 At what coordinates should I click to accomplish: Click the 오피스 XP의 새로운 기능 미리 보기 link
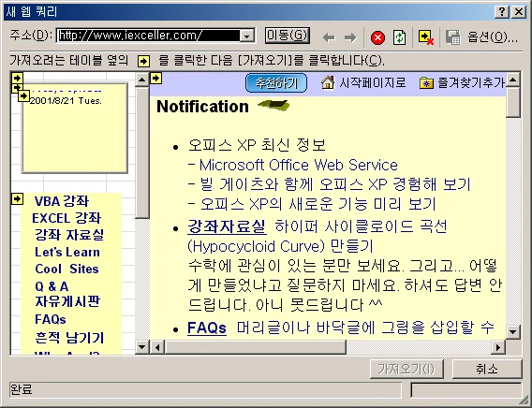(318, 204)
